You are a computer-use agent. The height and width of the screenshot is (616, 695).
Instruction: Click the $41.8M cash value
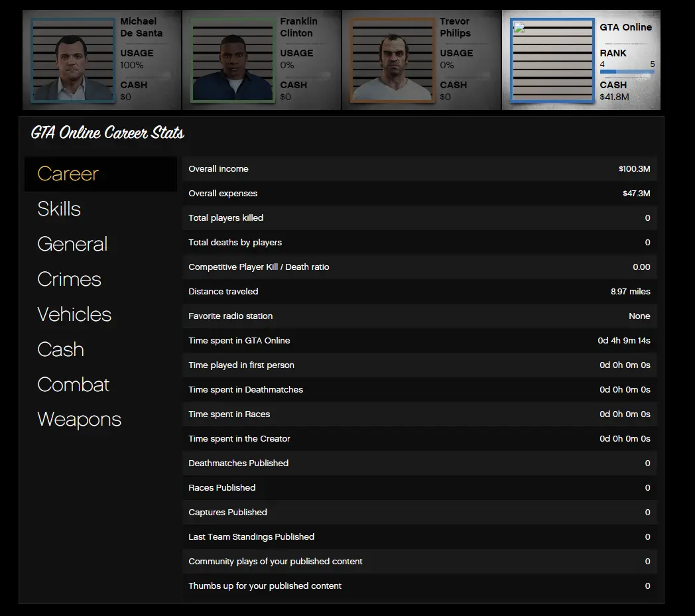coord(614,97)
